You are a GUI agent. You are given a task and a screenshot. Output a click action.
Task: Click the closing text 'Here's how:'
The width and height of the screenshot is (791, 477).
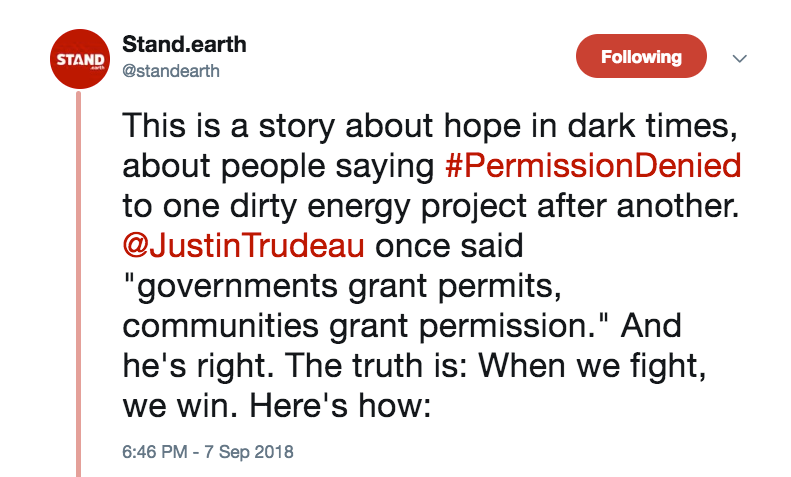click(341, 405)
